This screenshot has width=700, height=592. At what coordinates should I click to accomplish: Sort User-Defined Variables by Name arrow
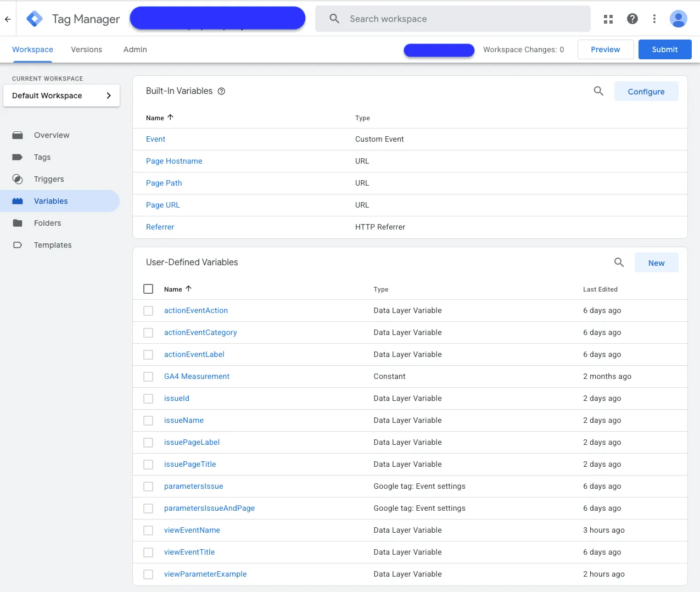188,289
